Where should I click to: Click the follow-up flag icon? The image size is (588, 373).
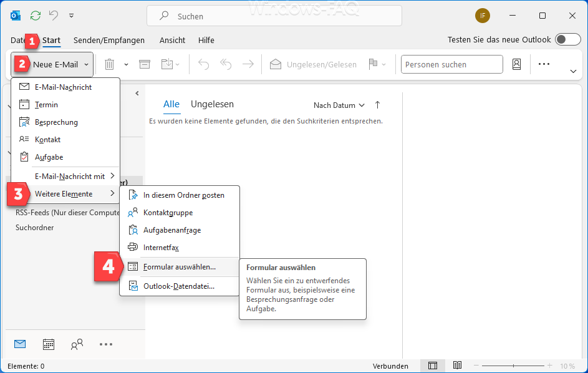[373, 64]
